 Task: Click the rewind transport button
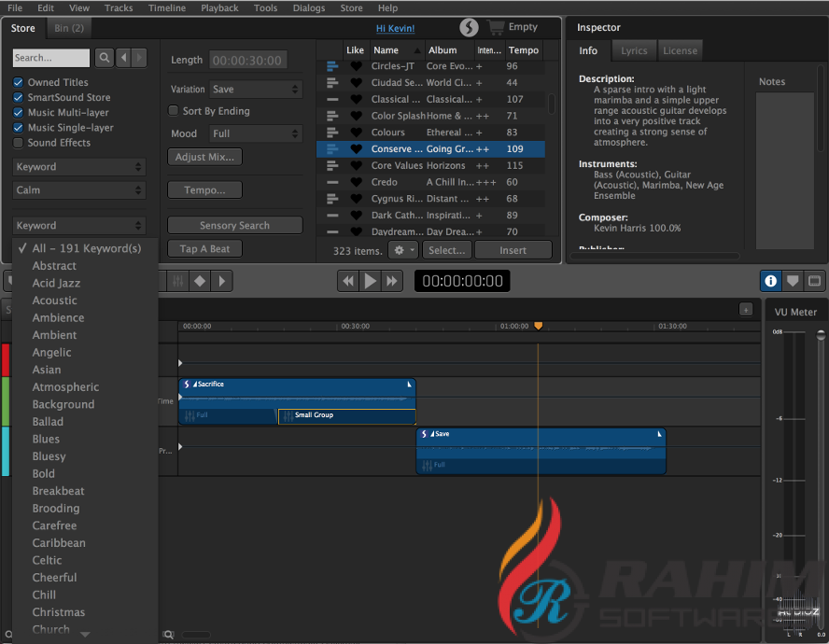[348, 281]
